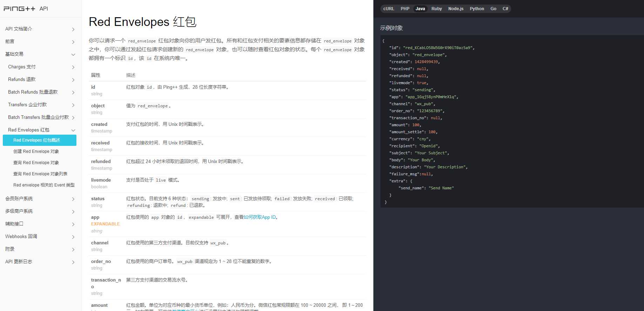The height and width of the screenshot is (311, 644).
Task: Click the "received" attribute name in table
Action: click(x=100, y=143)
